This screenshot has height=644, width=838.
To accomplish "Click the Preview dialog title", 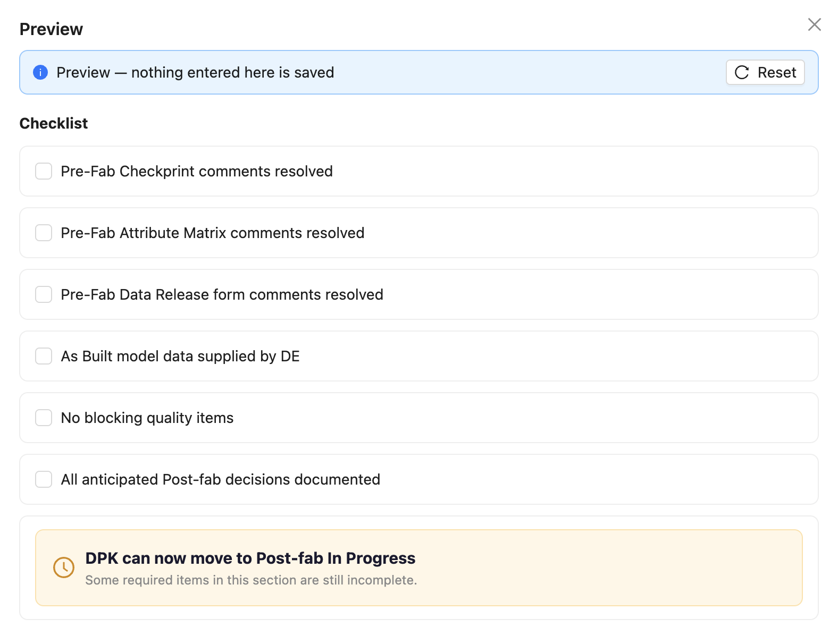I will click(51, 29).
